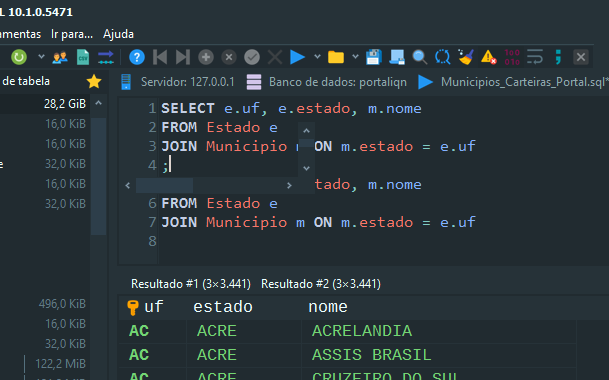Screen dimensions: 609x380
Task: Open the User manager icon
Action: point(60,57)
